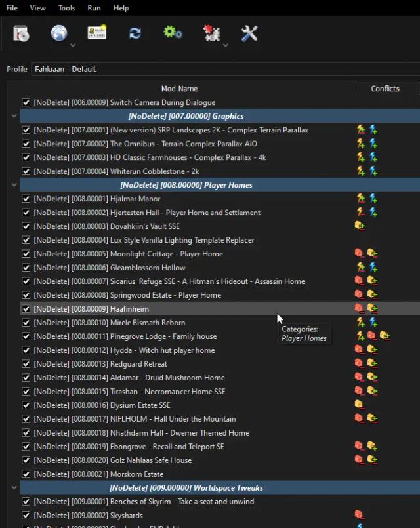
Task: Disable Switch Camera During Dialogue mod checkbox
Action: pos(26,102)
